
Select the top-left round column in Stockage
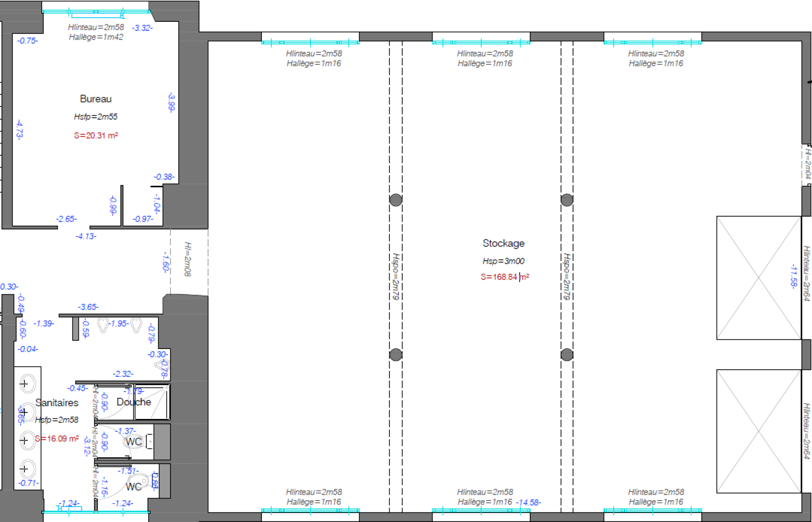(396, 200)
